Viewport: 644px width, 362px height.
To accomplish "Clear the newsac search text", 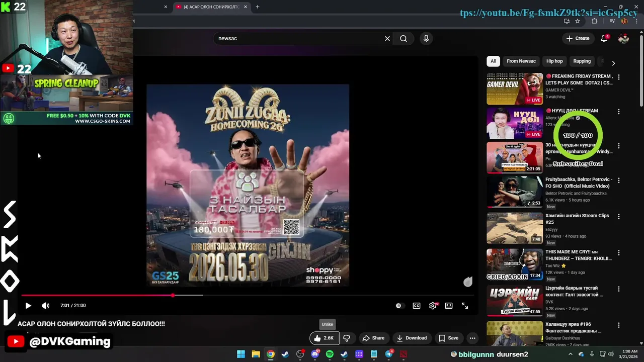I will pos(387,38).
